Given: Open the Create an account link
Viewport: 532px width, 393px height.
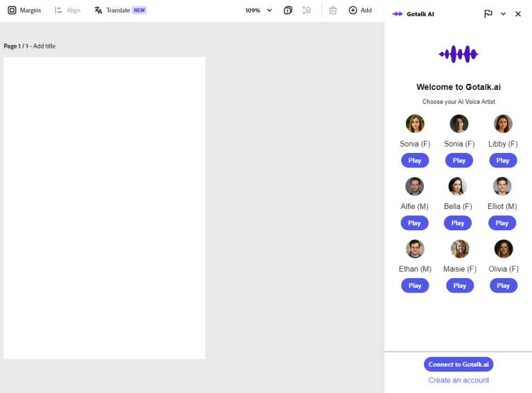Looking at the screenshot, I should point(459,380).
